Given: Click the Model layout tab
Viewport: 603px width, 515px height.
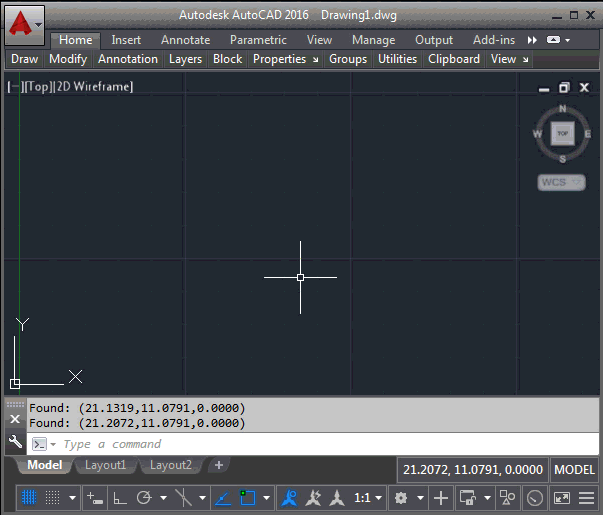Looking at the screenshot, I should click(45, 465).
